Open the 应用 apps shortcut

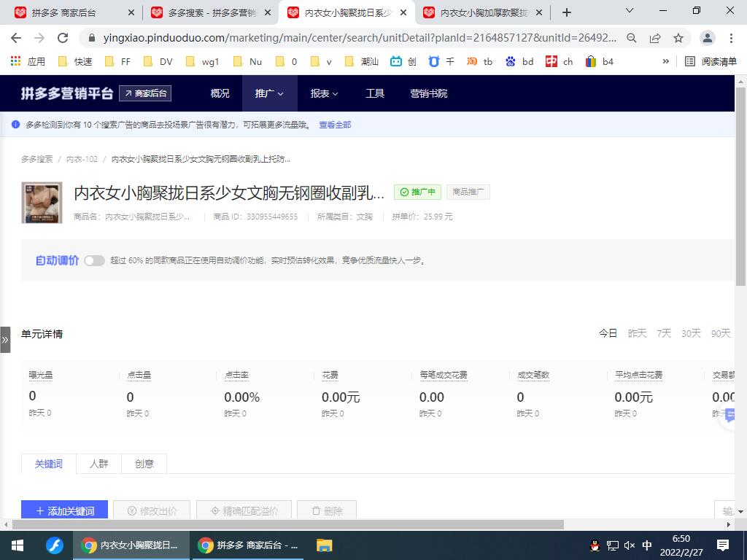click(28, 61)
